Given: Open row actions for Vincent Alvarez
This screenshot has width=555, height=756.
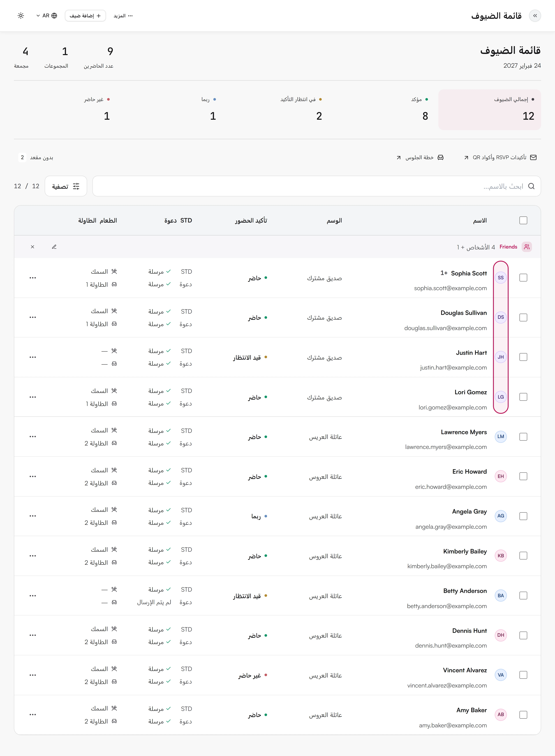Looking at the screenshot, I should pos(33,675).
